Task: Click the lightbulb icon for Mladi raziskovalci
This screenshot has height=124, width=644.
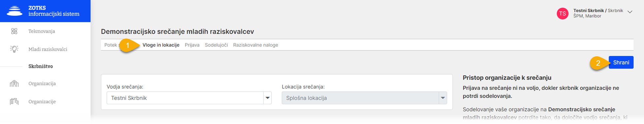Action: click(x=14, y=49)
